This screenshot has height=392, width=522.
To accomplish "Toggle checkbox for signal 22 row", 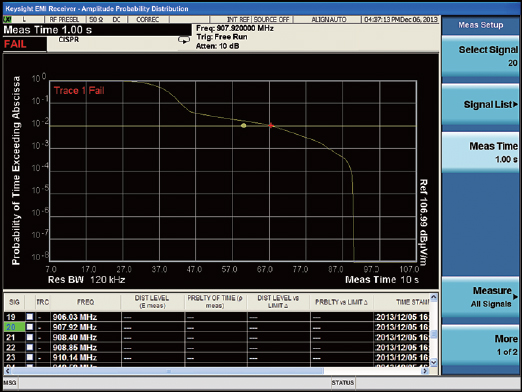I will [30, 347].
